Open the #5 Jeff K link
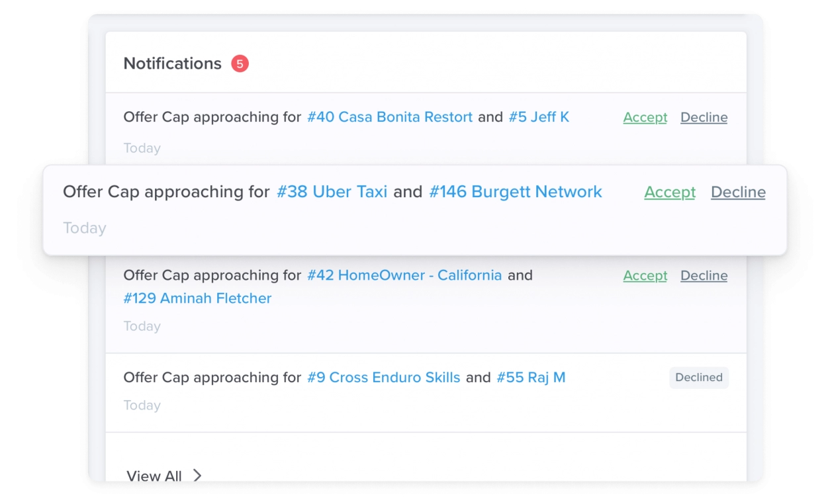The image size is (830, 504). (539, 117)
